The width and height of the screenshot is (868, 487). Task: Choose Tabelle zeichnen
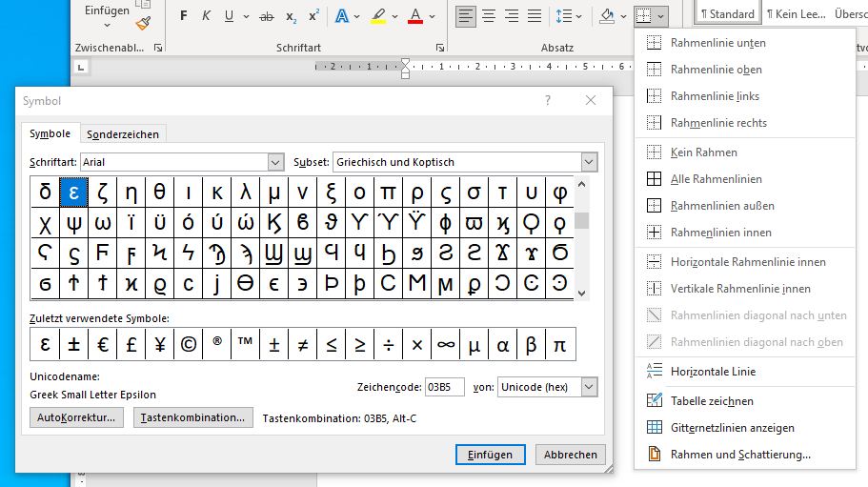click(744, 400)
